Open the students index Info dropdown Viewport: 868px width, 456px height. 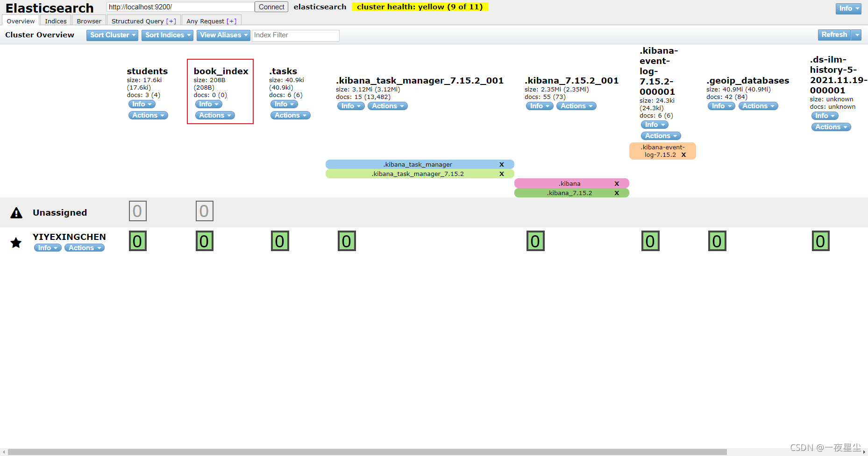click(142, 104)
